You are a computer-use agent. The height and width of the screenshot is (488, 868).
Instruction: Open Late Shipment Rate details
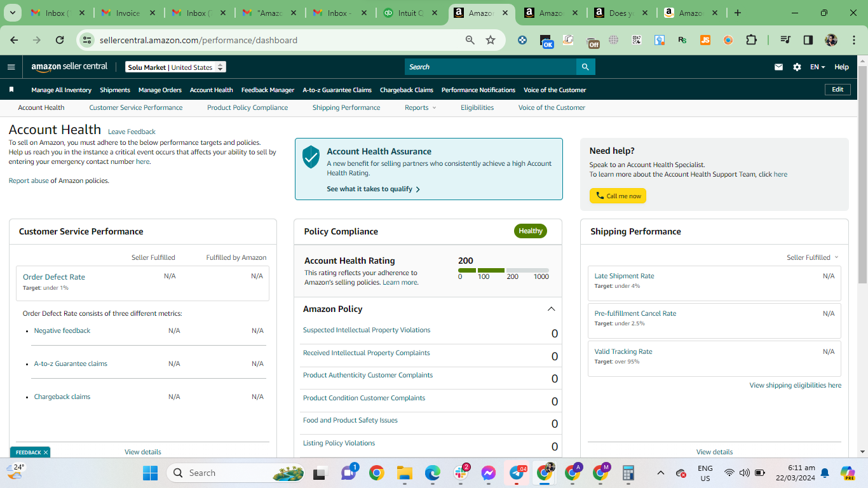point(624,276)
